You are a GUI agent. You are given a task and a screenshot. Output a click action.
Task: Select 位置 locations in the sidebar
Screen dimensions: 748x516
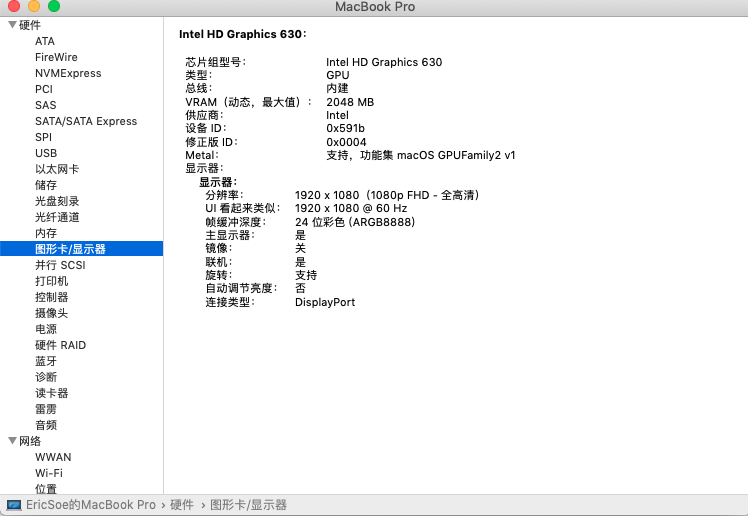click(x=46, y=489)
